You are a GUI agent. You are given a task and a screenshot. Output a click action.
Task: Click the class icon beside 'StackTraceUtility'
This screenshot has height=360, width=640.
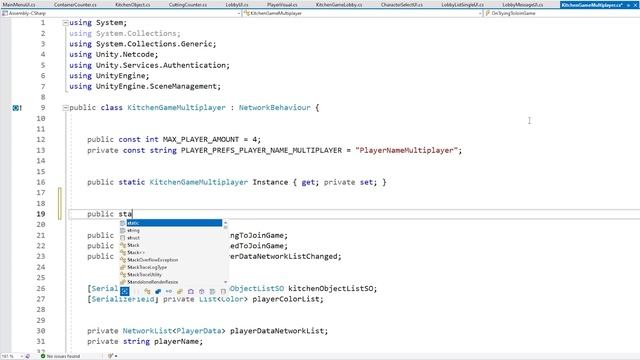(x=123, y=274)
